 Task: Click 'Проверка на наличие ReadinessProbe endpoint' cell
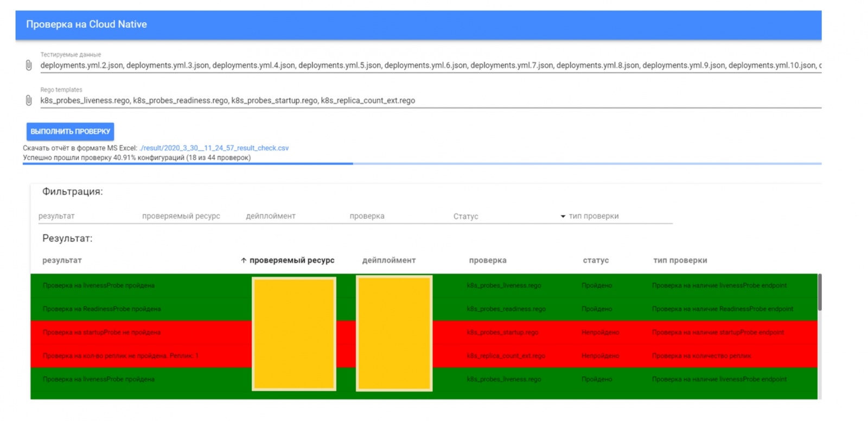[x=723, y=309]
